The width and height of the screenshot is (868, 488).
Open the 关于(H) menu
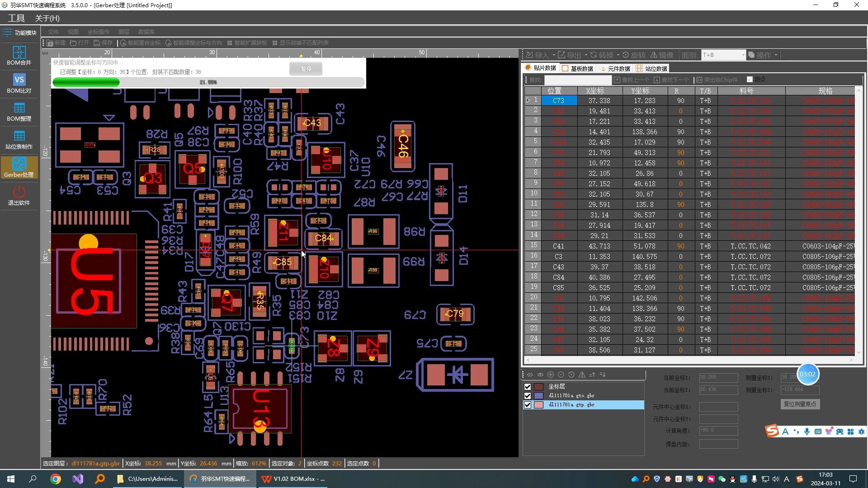[x=47, y=18]
